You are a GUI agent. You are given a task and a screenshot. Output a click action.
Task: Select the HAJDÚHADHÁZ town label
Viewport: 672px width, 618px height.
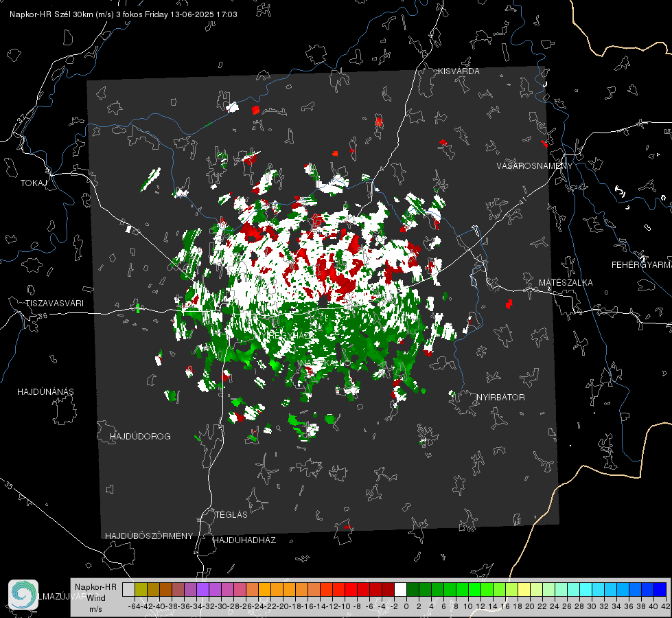[x=244, y=540]
